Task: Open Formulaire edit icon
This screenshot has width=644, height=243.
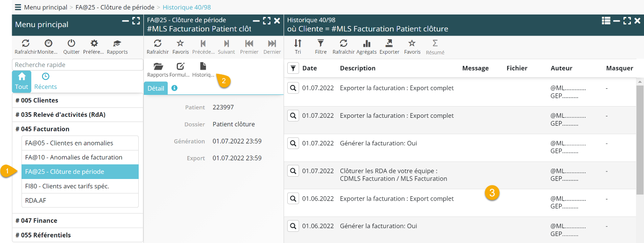Action: coord(180,66)
